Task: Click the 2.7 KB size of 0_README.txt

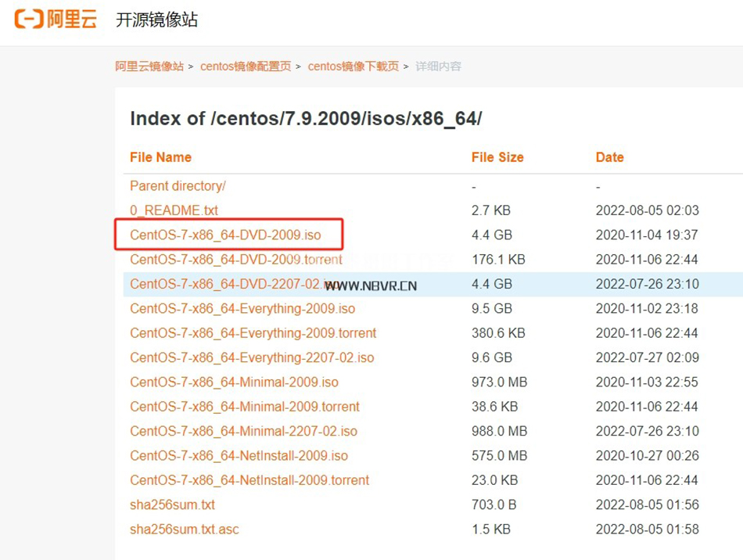Action: (x=491, y=210)
